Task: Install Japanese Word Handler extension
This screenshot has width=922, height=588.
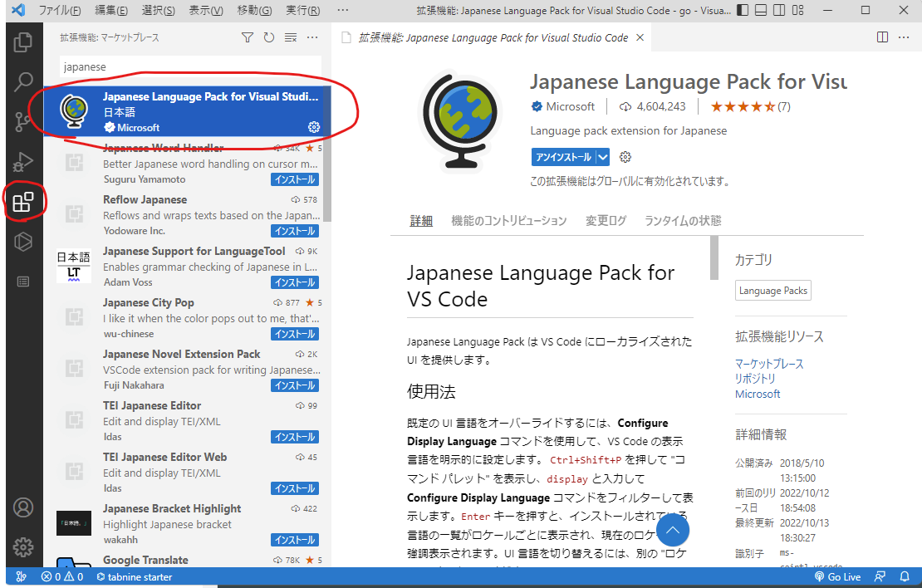Action: (x=295, y=179)
